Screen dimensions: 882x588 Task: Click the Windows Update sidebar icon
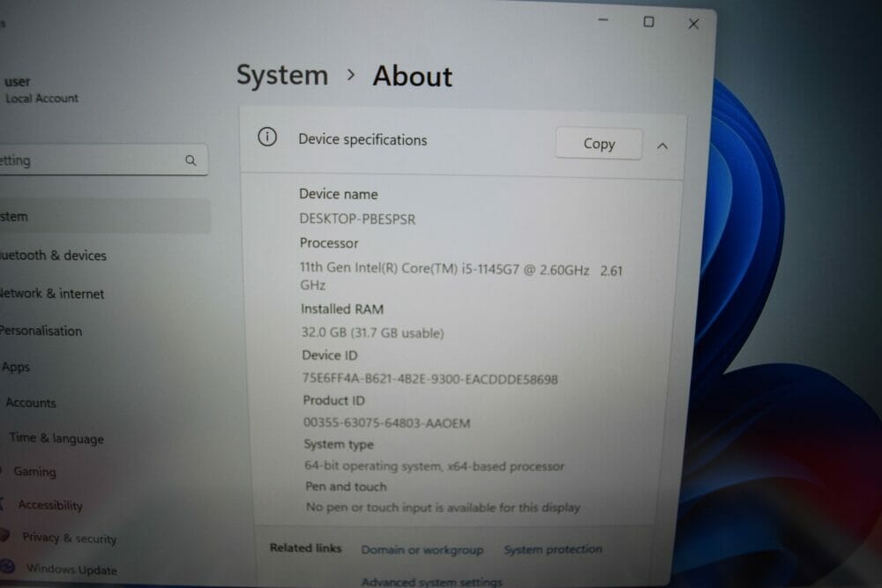(x=7, y=566)
